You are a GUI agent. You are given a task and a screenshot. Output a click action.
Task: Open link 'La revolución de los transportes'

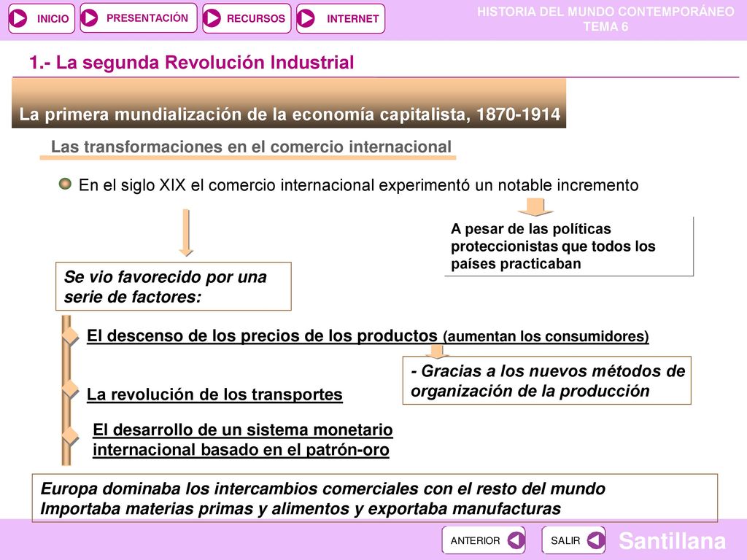[214, 394]
